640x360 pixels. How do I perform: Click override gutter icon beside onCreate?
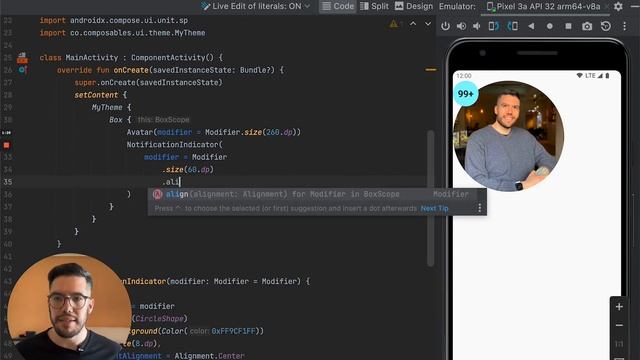pyautogui.click(x=23, y=70)
